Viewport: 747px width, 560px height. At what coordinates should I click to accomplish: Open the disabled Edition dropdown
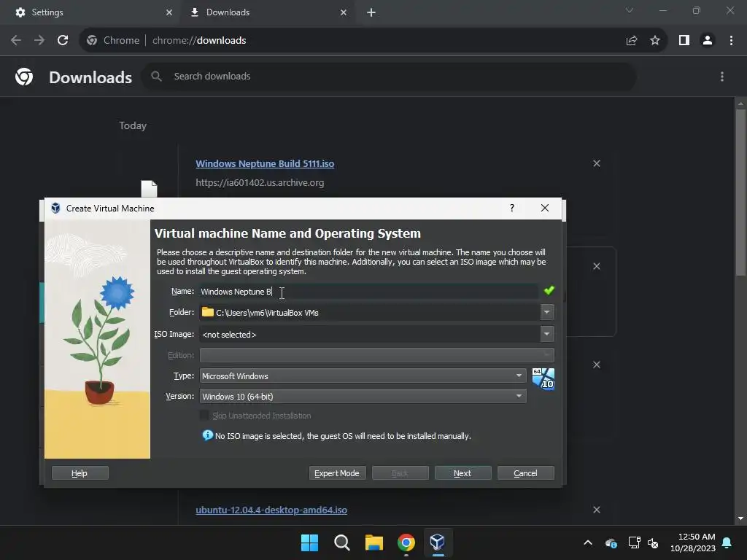(x=377, y=355)
